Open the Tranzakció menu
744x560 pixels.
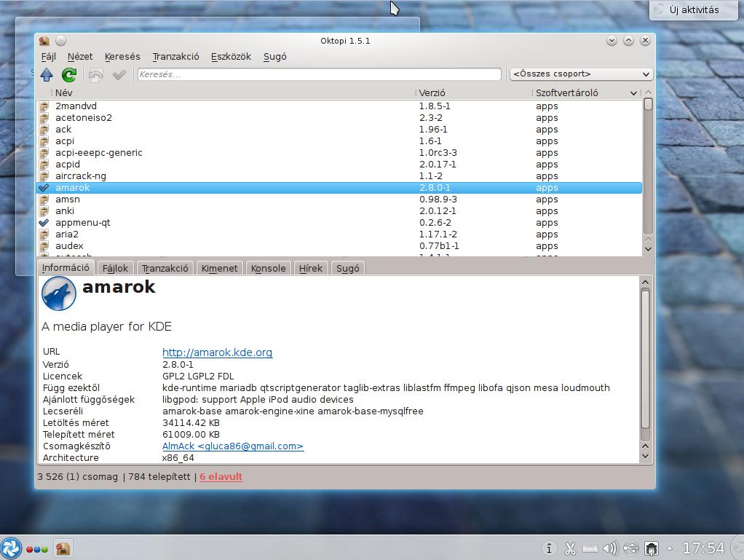(x=175, y=57)
